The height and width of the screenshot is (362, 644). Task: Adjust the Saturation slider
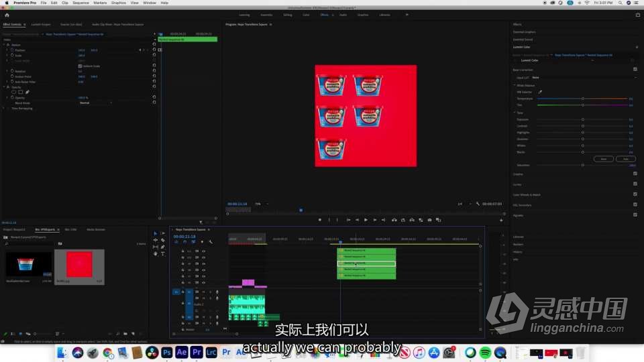coord(582,165)
